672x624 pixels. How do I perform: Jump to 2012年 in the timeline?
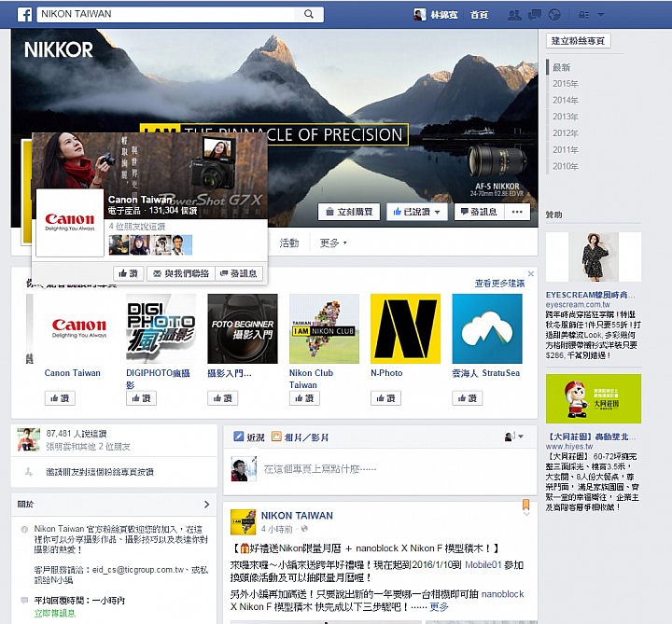566,133
